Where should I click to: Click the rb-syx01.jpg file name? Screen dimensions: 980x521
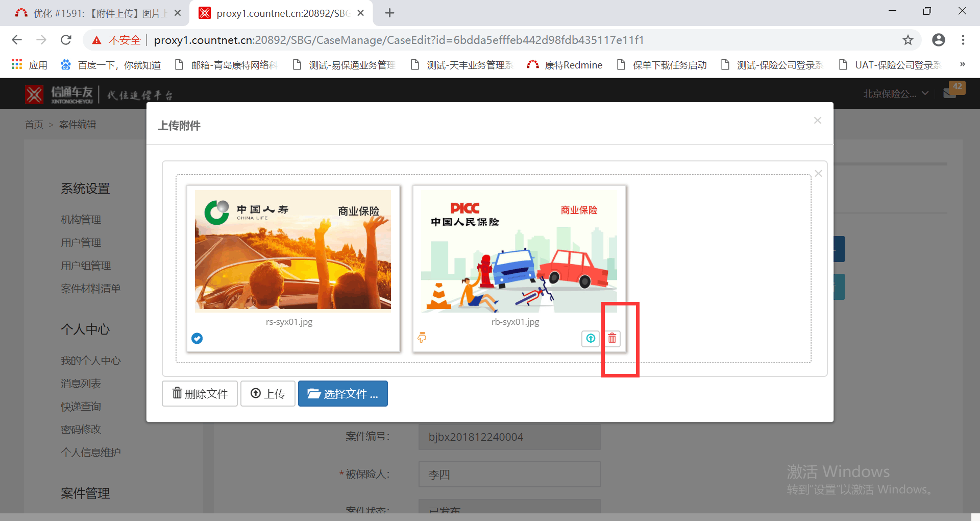coord(515,322)
